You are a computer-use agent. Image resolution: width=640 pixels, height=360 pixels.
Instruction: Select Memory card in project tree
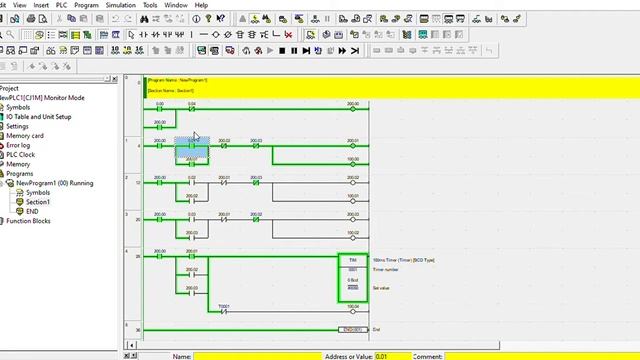tap(24, 136)
